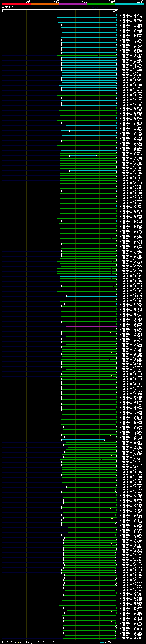Select hit UniRef100_C5XH20
Image resolution: width=146 pixels, height=644 pixels.
click(131, 610)
